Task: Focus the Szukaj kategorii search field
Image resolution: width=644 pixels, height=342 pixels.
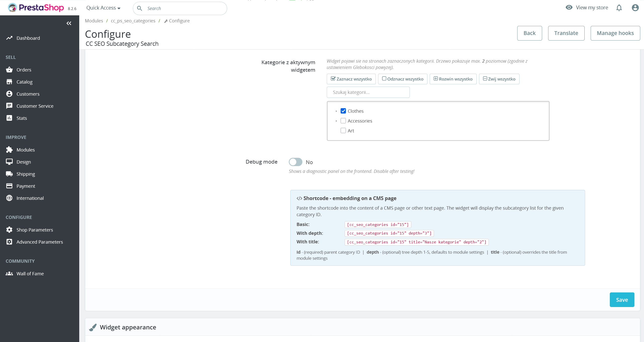Action: pos(368,92)
